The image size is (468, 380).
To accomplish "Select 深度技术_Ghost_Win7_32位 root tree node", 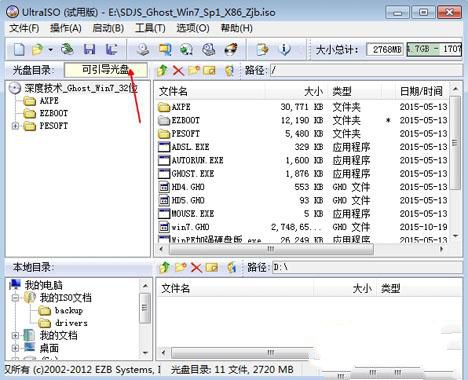I will click(81, 88).
